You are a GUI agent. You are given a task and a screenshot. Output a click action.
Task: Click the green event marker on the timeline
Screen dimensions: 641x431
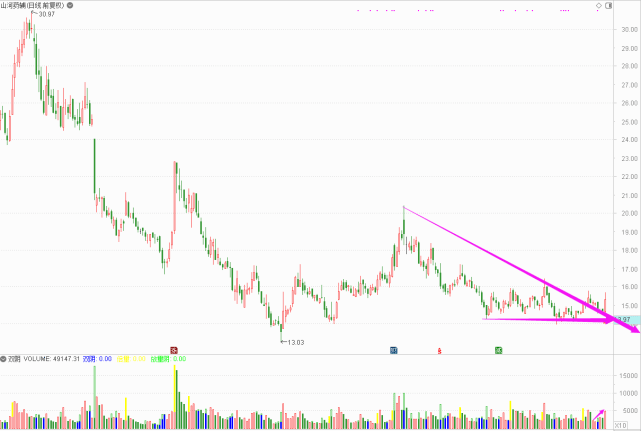[x=498, y=350]
